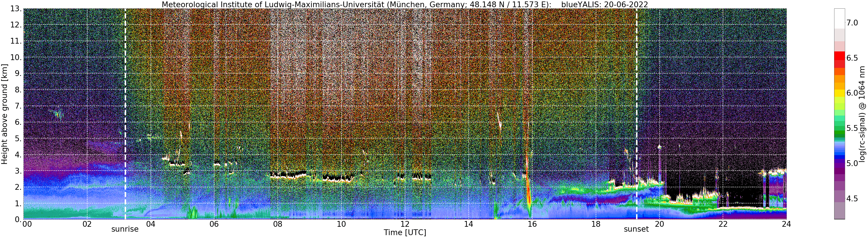
Task: Click the colorbar tick label '7.0'
Action: (x=852, y=23)
